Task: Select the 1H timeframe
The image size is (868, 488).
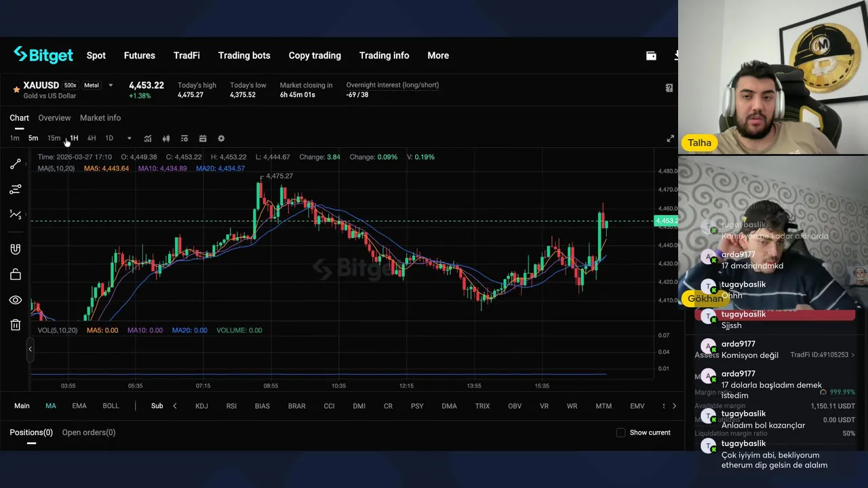Action: point(74,138)
